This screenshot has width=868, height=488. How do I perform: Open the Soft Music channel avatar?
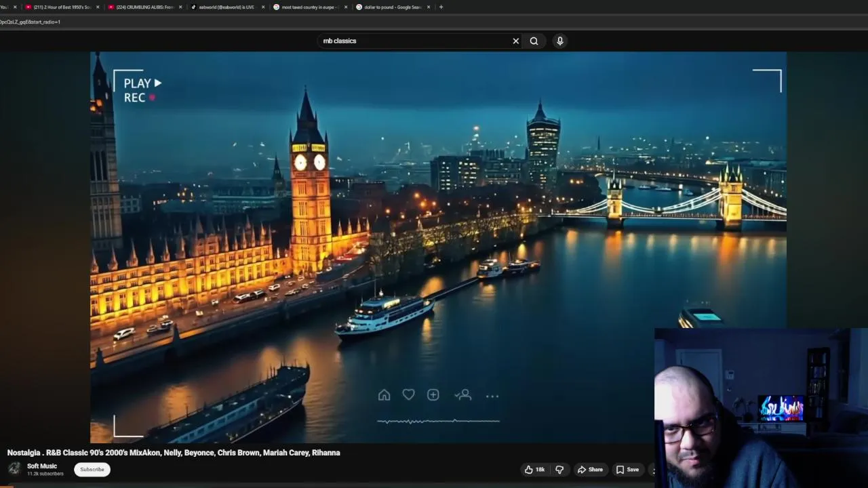coord(14,469)
